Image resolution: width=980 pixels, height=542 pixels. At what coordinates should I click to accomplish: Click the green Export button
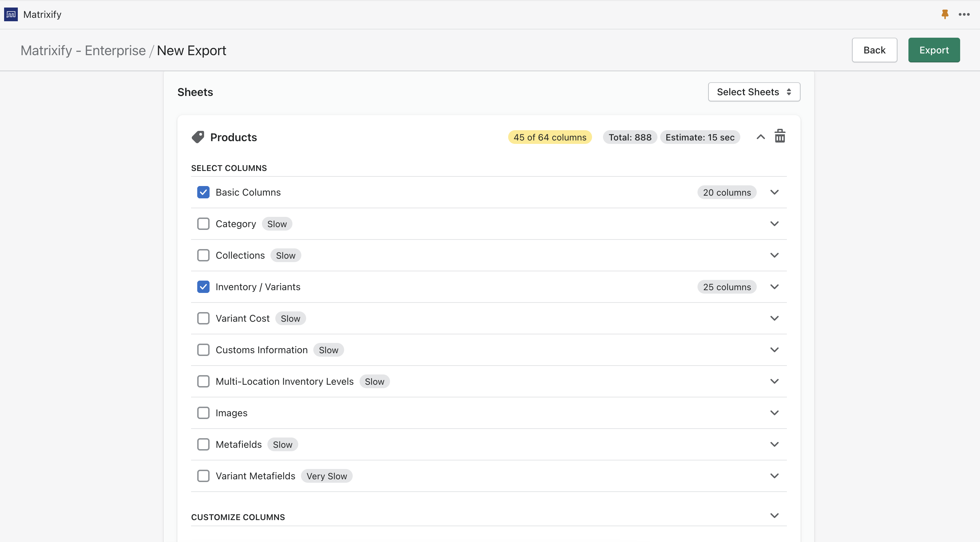(x=933, y=50)
